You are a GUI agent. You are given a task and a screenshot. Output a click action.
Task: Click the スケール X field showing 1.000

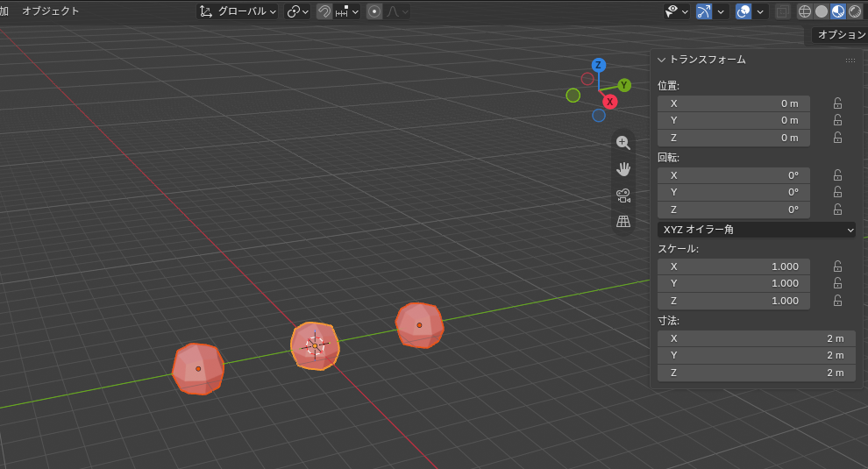(734, 266)
